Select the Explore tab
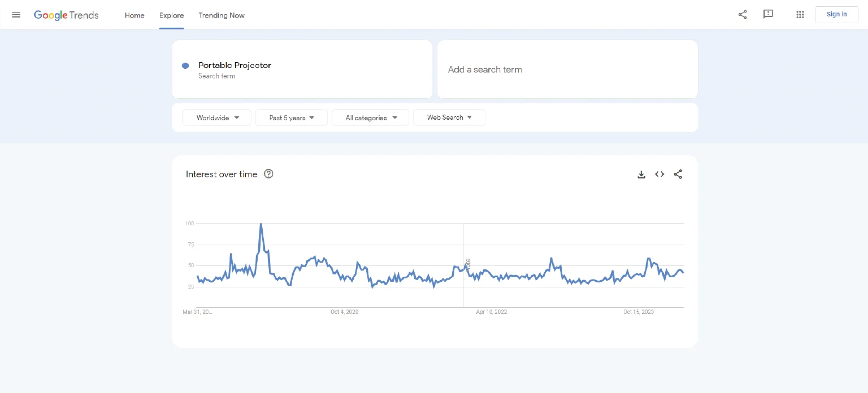Viewport: 868px width, 393px height. [171, 15]
